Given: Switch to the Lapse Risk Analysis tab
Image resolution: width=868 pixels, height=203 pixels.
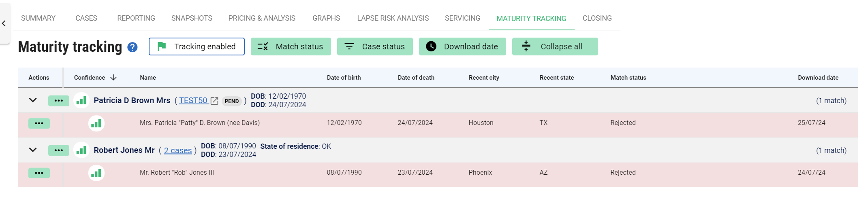Looking at the screenshot, I should [x=393, y=18].
